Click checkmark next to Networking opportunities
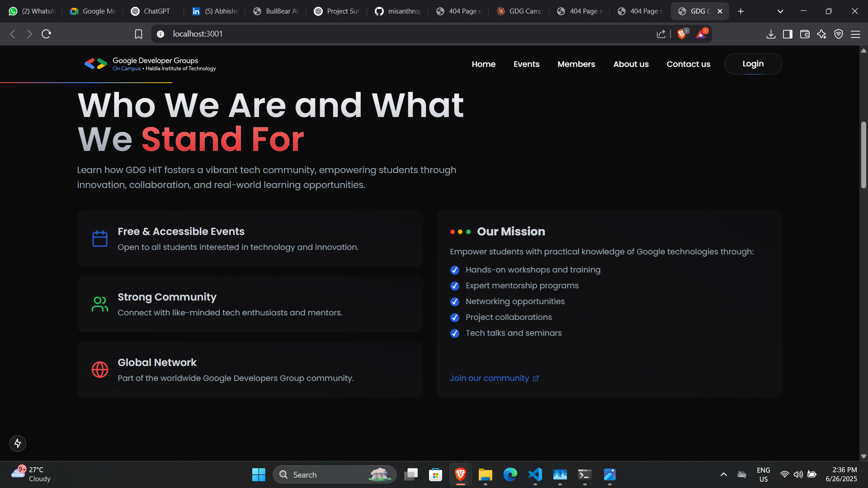Screen dimensions: 868x488 455,302
